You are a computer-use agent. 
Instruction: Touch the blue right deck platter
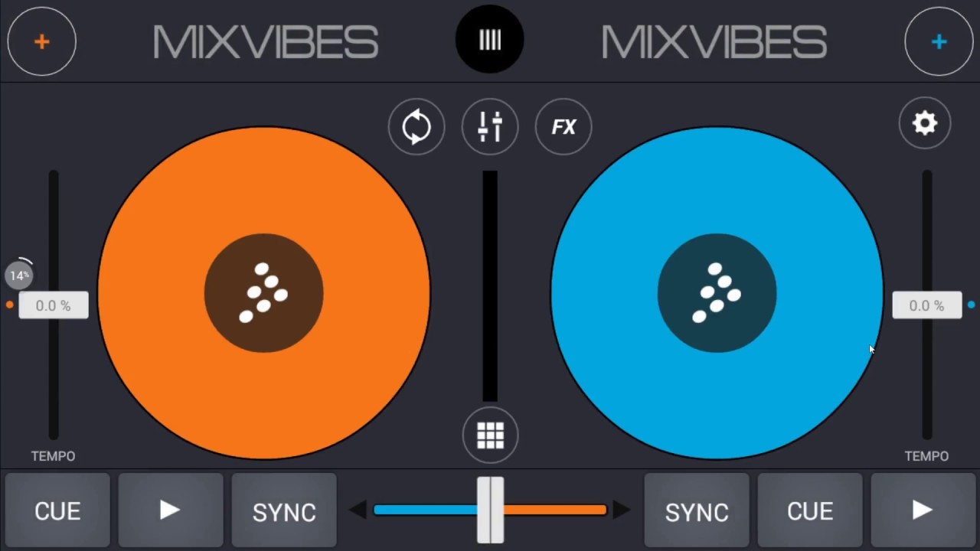pos(717,293)
